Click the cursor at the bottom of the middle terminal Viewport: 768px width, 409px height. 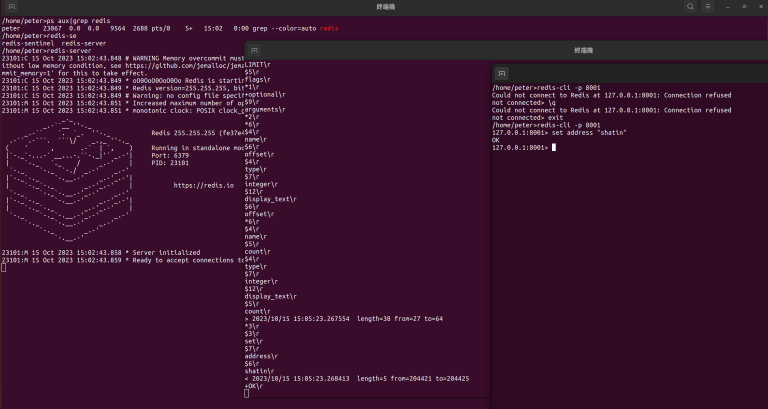[x=246, y=393]
